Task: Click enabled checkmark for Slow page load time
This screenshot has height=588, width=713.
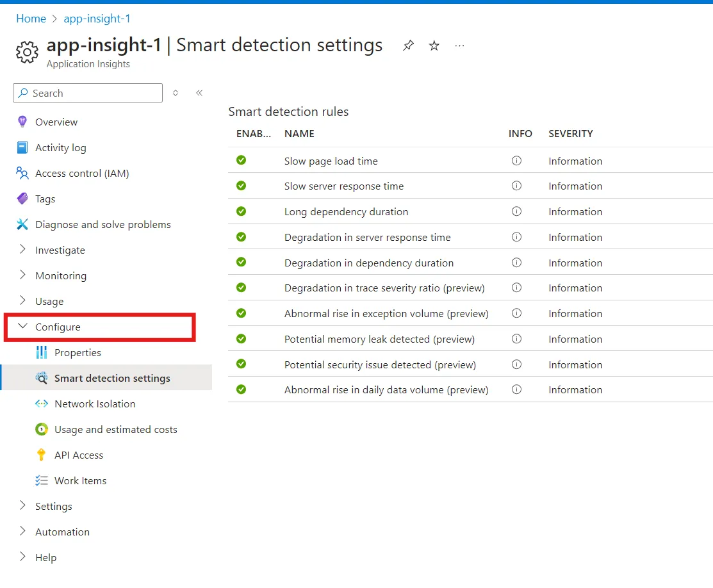Action: (241, 160)
